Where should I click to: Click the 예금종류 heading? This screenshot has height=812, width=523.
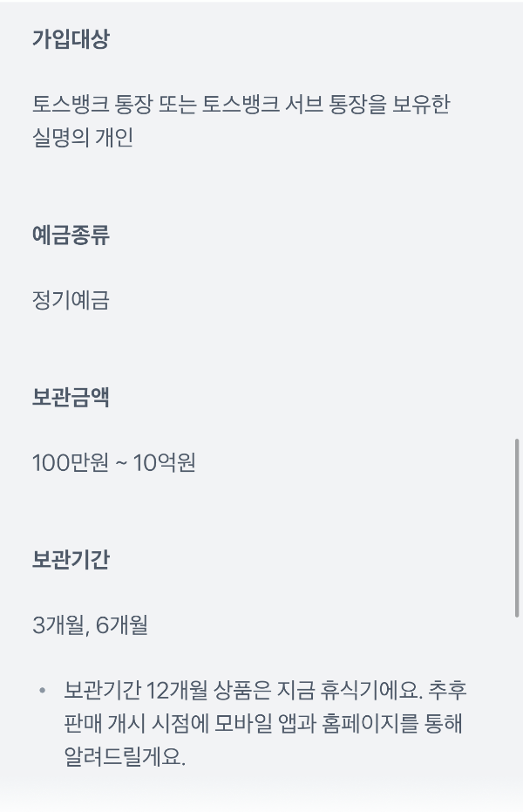[71, 235]
